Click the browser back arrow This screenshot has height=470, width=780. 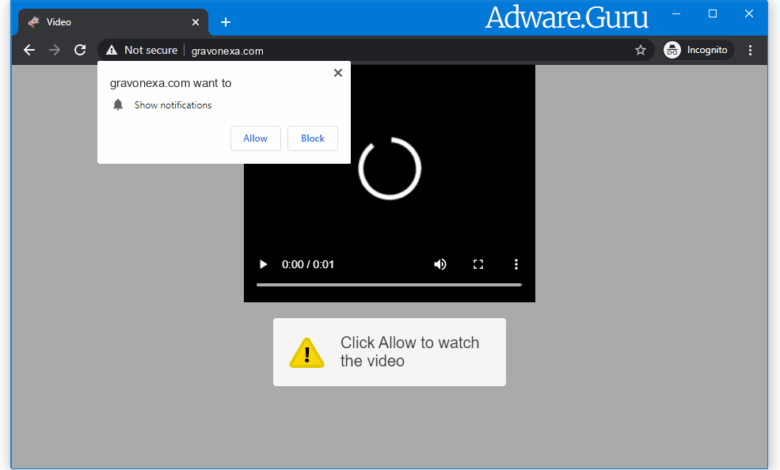29,50
